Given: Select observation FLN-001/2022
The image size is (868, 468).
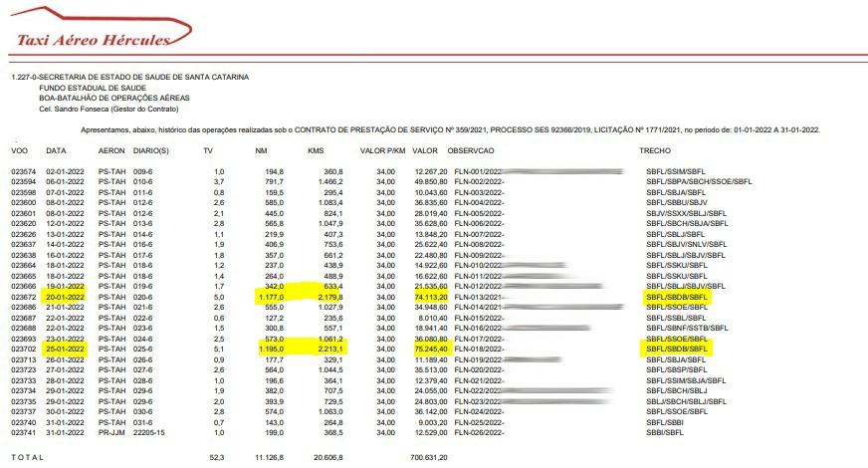Looking at the screenshot, I should coord(478,171).
